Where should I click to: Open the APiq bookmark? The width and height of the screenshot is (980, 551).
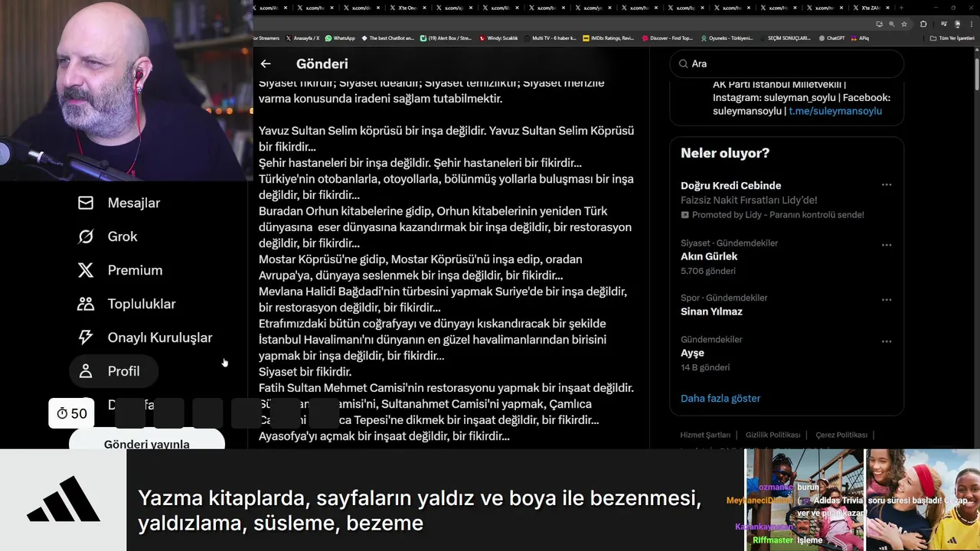(x=859, y=38)
